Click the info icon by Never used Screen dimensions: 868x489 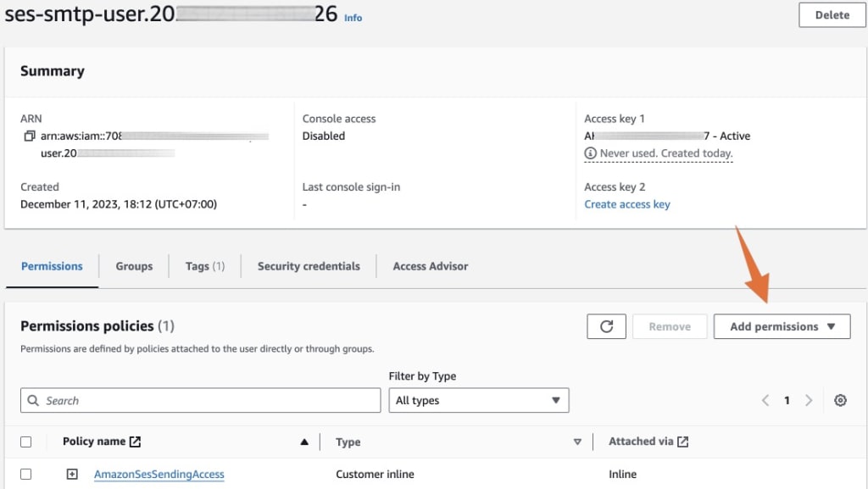tap(591, 153)
